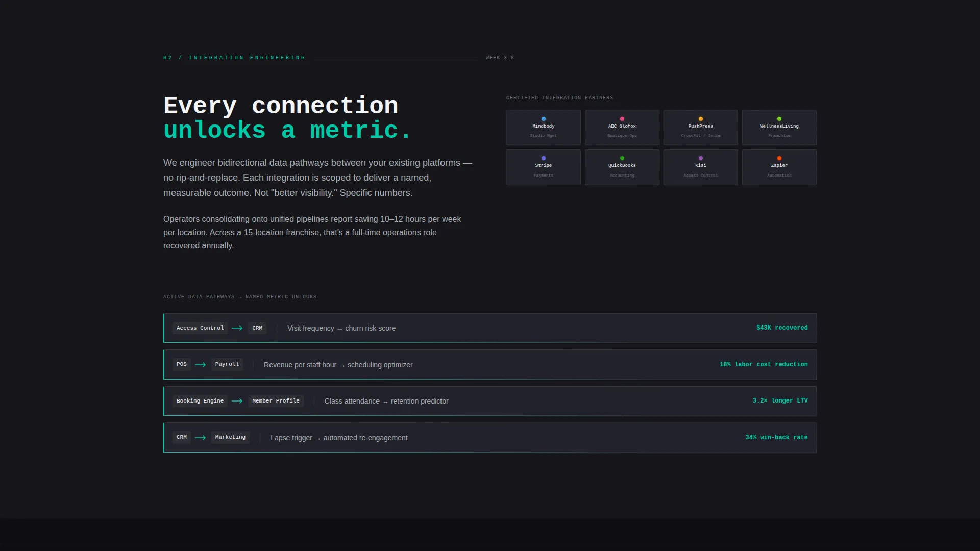Click the blue dot on Mindbody card
The width and height of the screenshot is (980, 551).
(x=543, y=119)
